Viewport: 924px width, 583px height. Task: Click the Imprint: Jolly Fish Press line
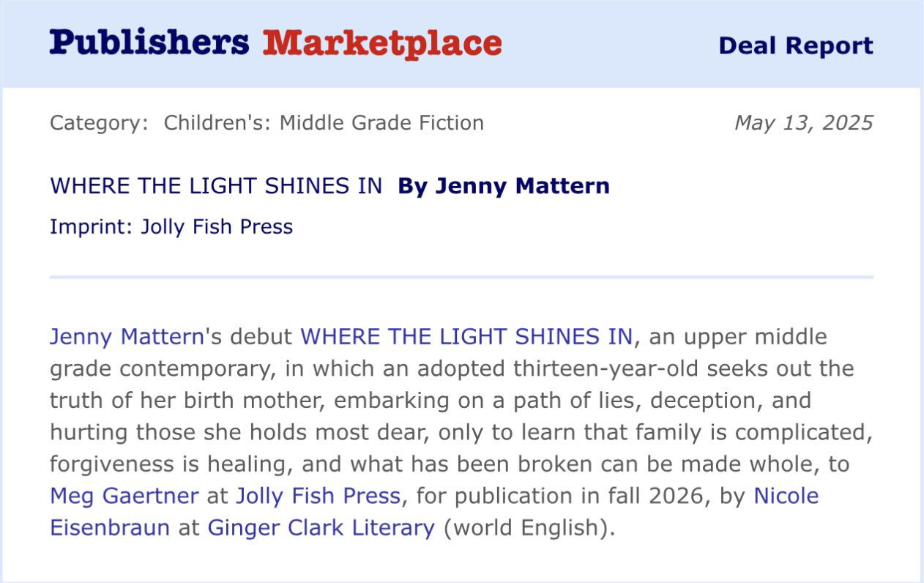point(171,227)
